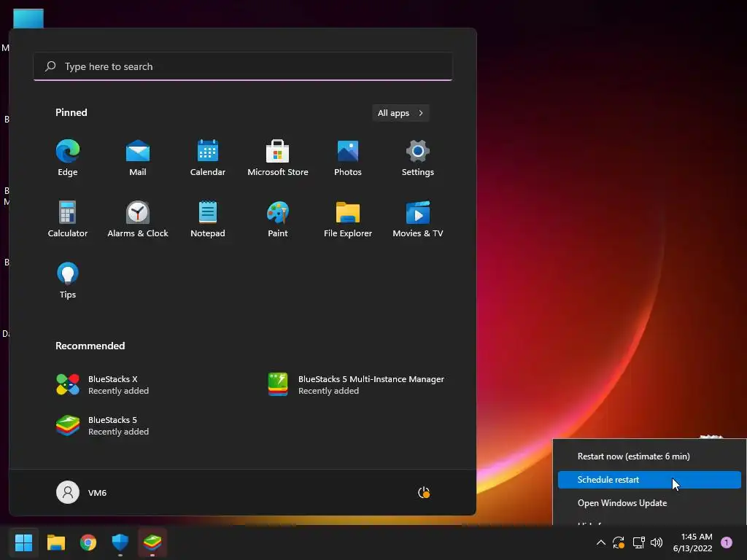The height and width of the screenshot is (560, 747).
Task: Launch Movies & TV
Action: tap(418, 219)
